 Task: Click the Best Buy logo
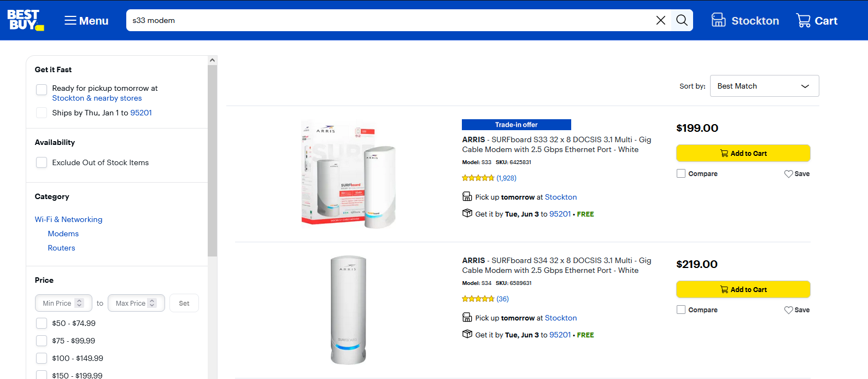pyautogui.click(x=25, y=20)
